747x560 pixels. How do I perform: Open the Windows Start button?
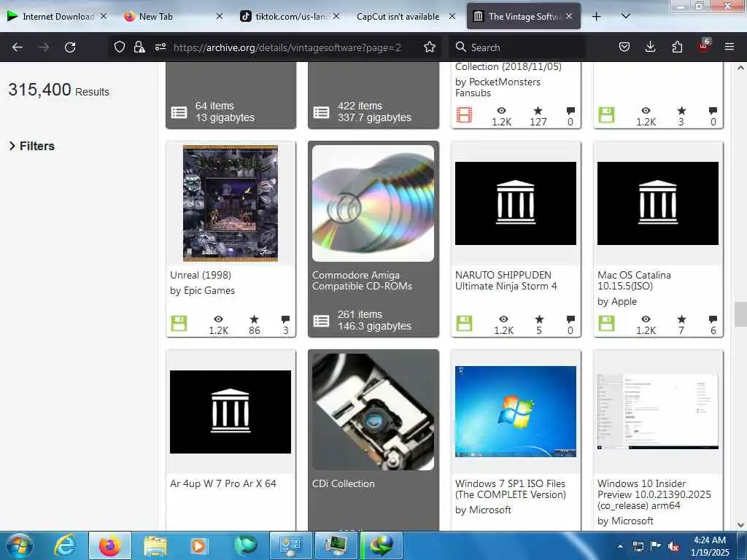[20, 545]
